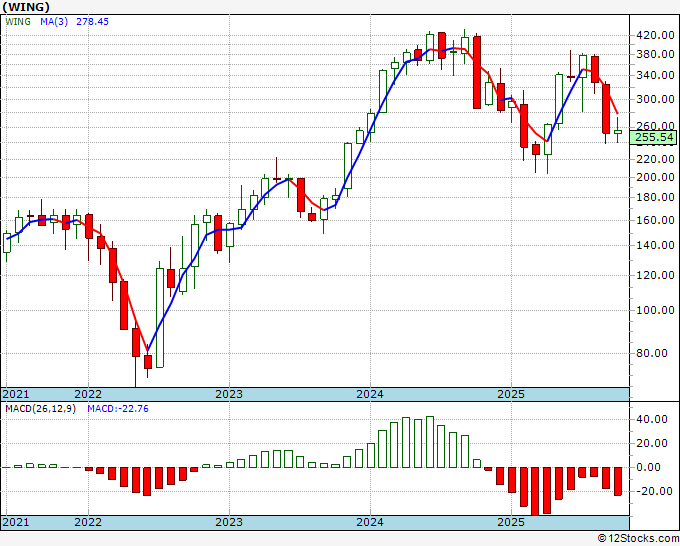This screenshot has height=546, width=680.
Task: Click the 2024 label on MACD timeline
Action: [x=370, y=522]
